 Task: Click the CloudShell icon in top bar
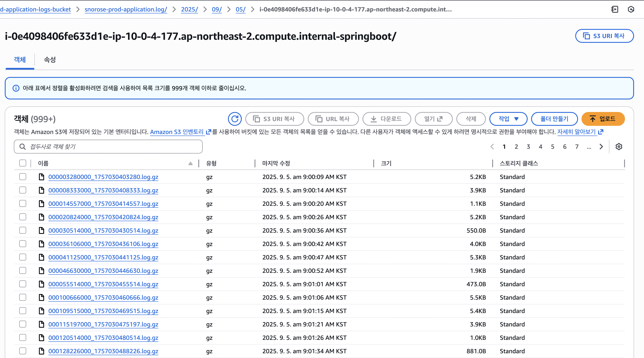tap(615, 10)
